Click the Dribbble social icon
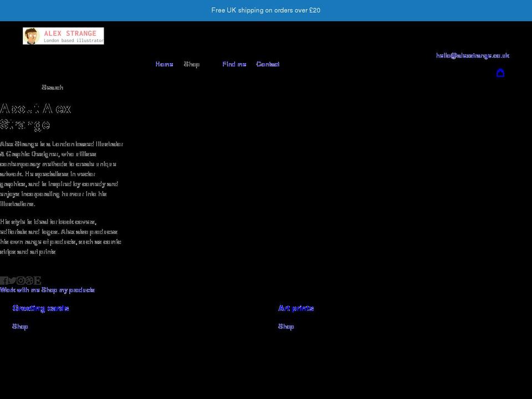This screenshot has height=399, width=532. click(x=29, y=280)
